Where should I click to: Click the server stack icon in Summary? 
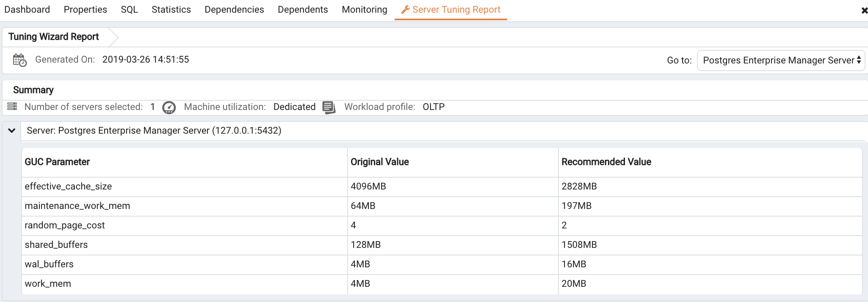click(x=12, y=106)
